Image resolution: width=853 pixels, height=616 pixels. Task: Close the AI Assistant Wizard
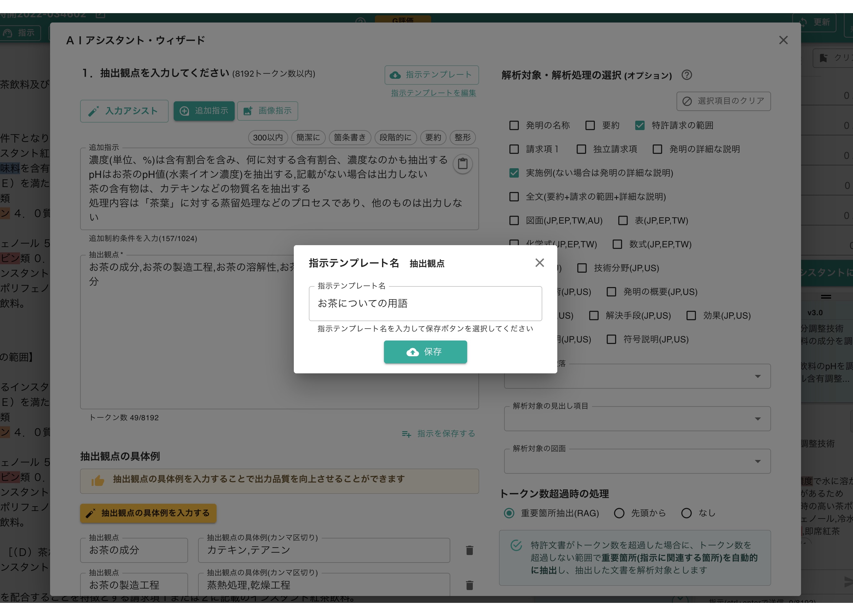(784, 40)
